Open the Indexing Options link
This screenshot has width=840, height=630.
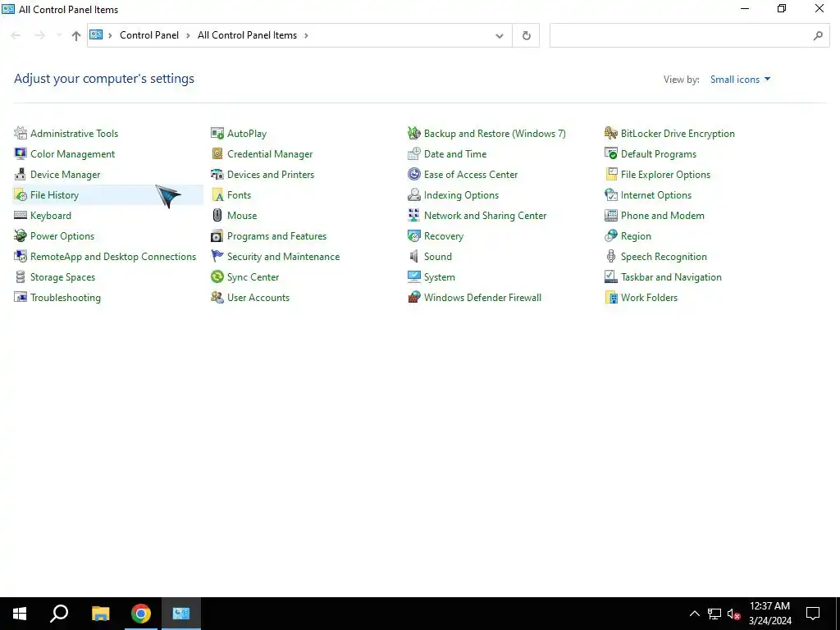click(461, 195)
